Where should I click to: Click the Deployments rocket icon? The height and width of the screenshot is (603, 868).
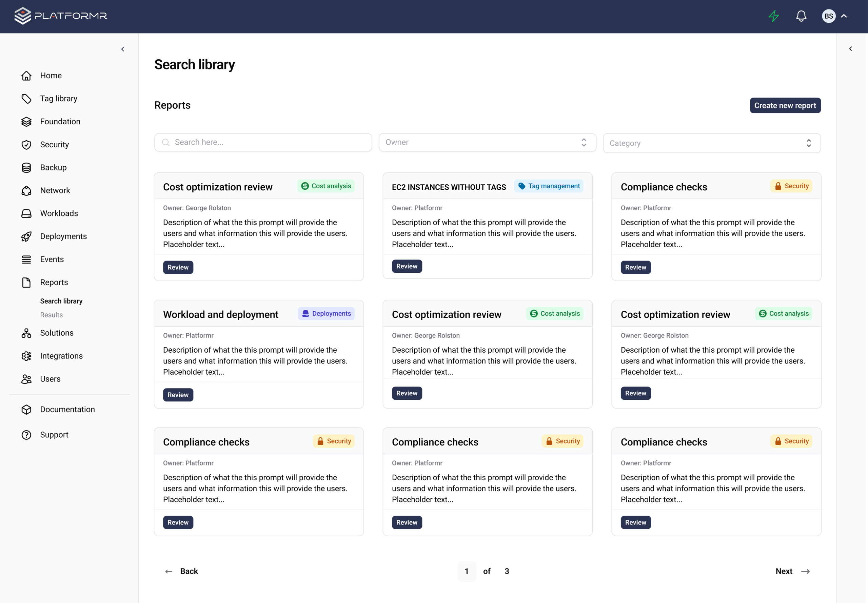coord(26,236)
